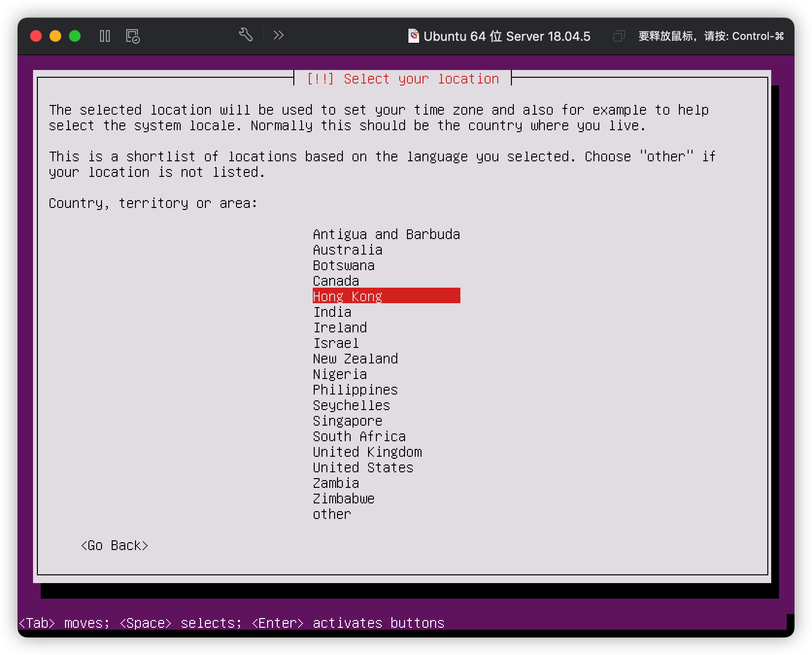The height and width of the screenshot is (655, 812).
Task: Choose Nigeria as location
Action: (x=387, y=374)
